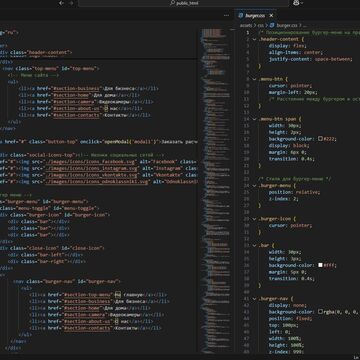Click the div class="close-icon" line
The width and height of the screenshot is (360, 360).
(52, 248)
